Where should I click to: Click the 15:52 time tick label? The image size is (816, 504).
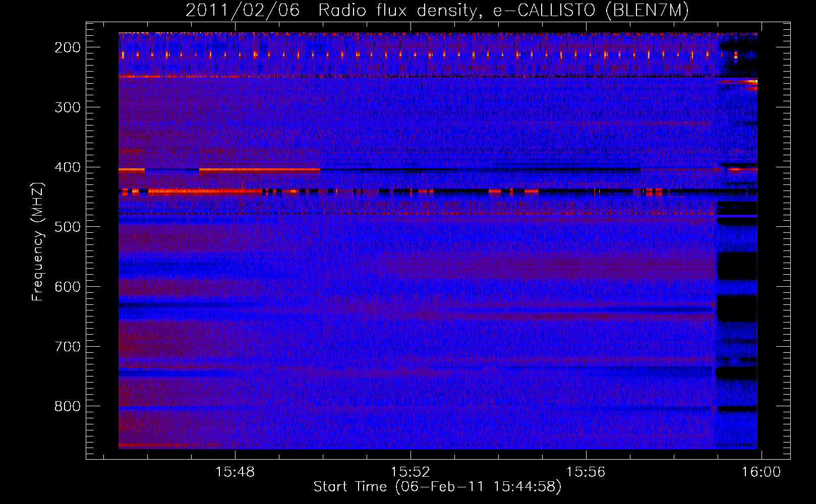[411, 472]
